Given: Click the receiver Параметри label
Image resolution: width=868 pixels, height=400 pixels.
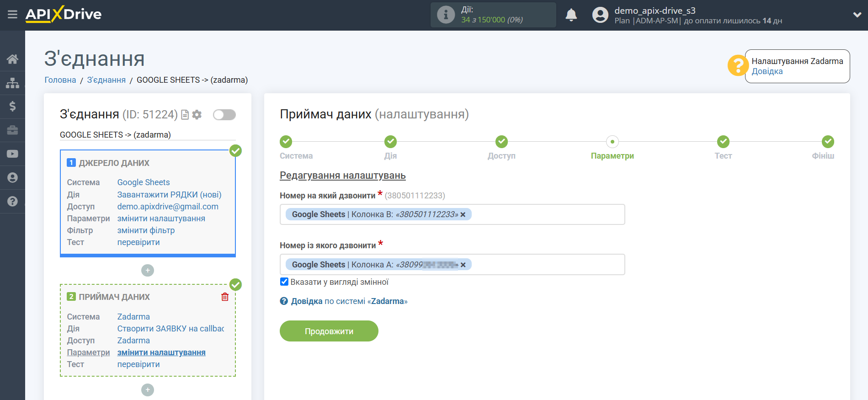Looking at the screenshot, I should [x=89, y=352].
